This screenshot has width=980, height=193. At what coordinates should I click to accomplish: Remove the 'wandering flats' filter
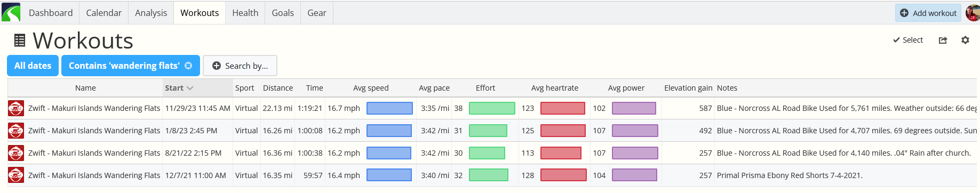(188, 66)
